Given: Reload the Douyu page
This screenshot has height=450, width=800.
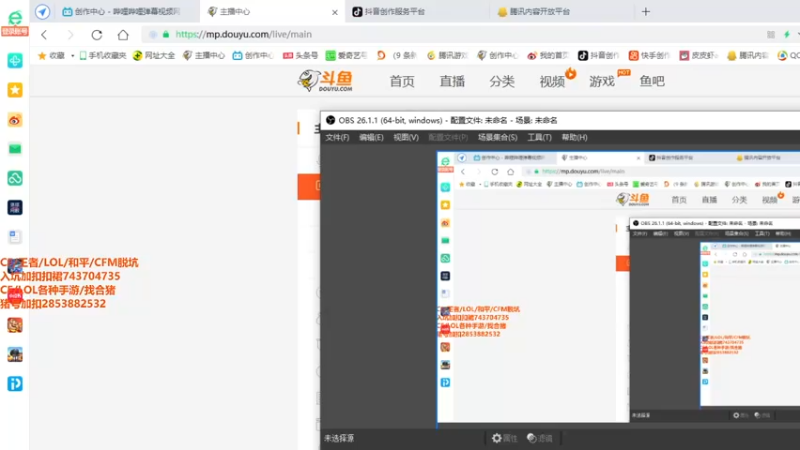Looking at the screenshot, I should click(96, 35).
